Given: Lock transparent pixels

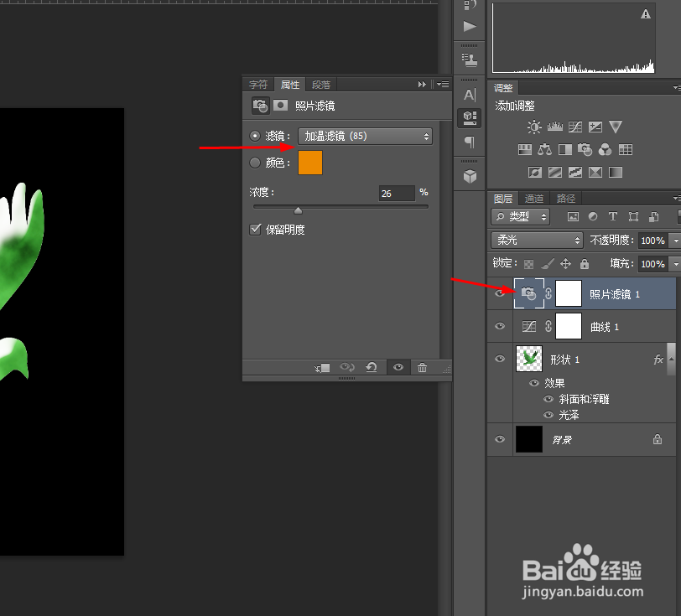Looking at the screenshot, I should pos(528,264).
